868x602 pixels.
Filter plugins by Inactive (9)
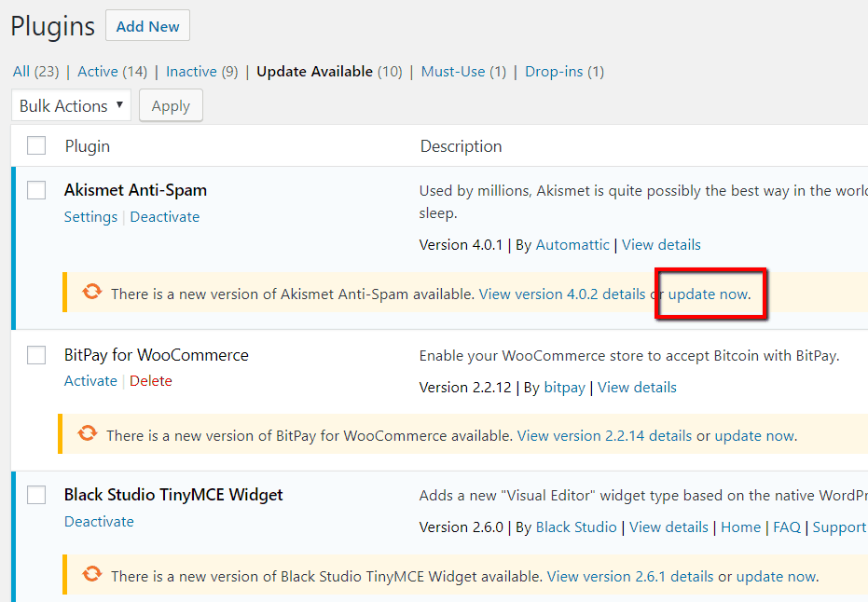[202, 72]
